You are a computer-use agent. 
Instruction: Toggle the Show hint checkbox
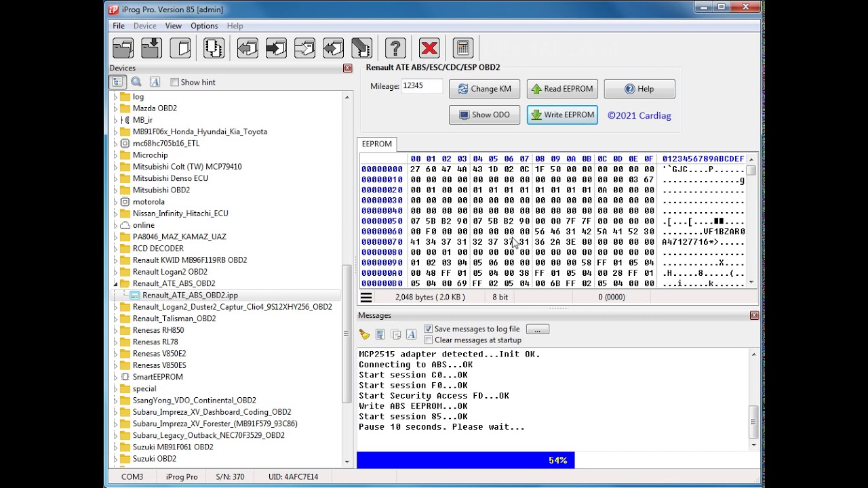coord(174,82)
